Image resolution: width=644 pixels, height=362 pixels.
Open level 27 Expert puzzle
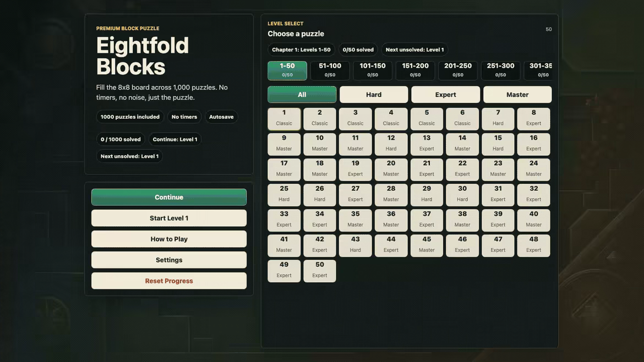click(x=355, y=195)
